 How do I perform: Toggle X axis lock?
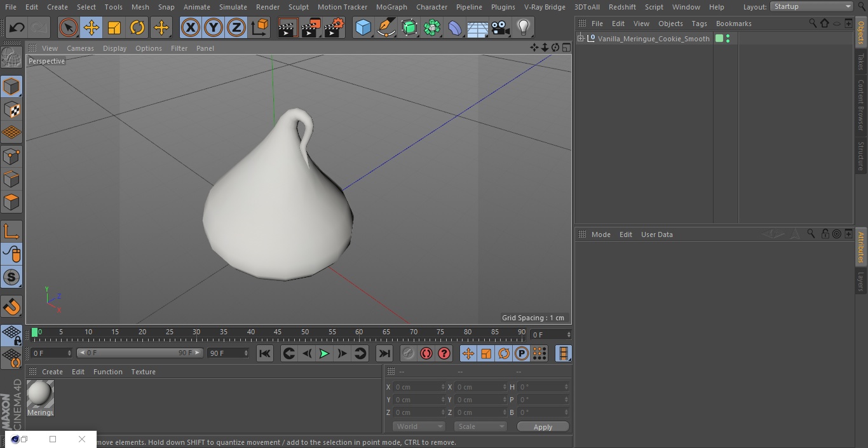[x=190, y=27]
